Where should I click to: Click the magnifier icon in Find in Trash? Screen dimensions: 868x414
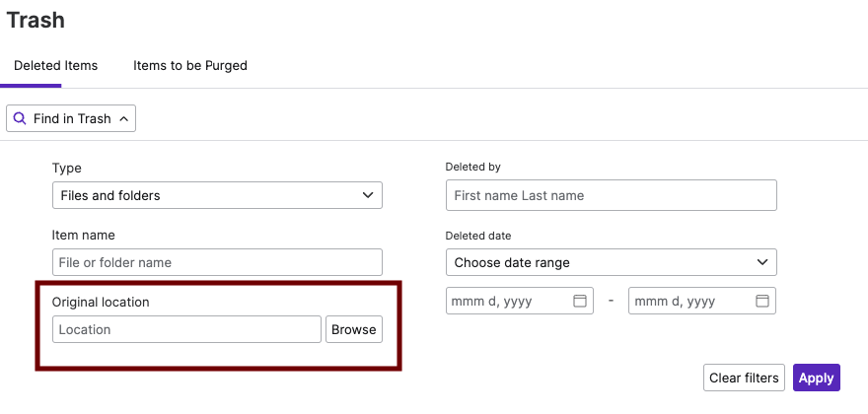coord(20,118)
